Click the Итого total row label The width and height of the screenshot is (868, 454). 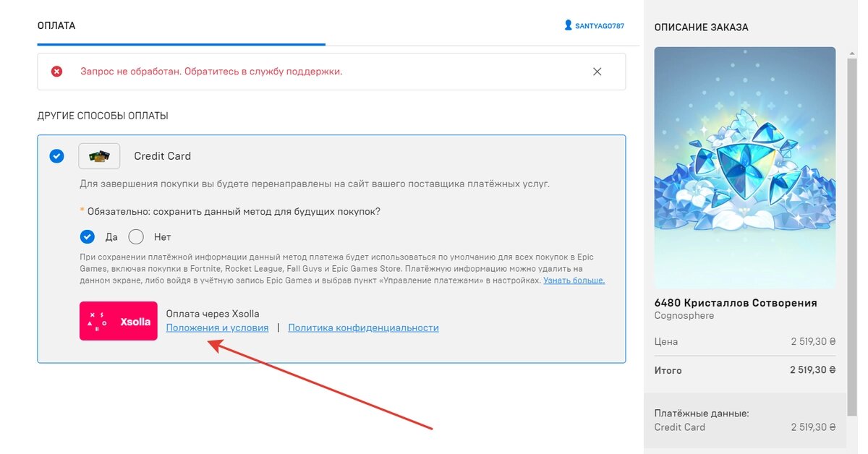[x=668, y=370]
